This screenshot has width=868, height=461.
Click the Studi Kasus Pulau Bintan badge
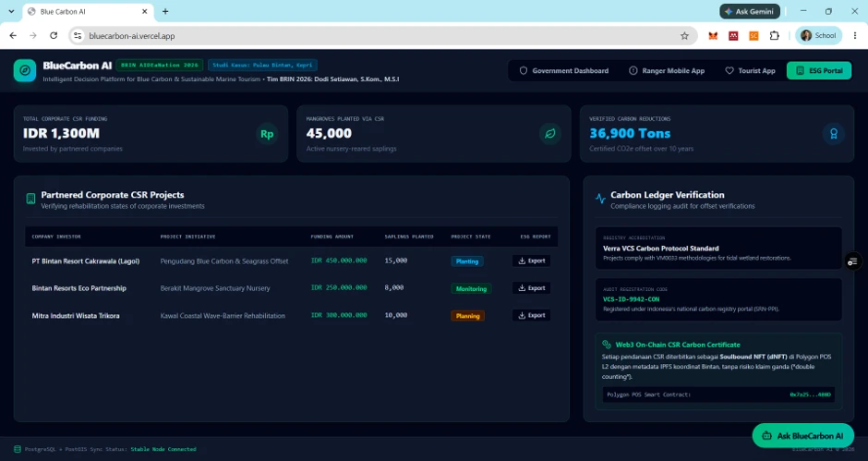[262, 65]
